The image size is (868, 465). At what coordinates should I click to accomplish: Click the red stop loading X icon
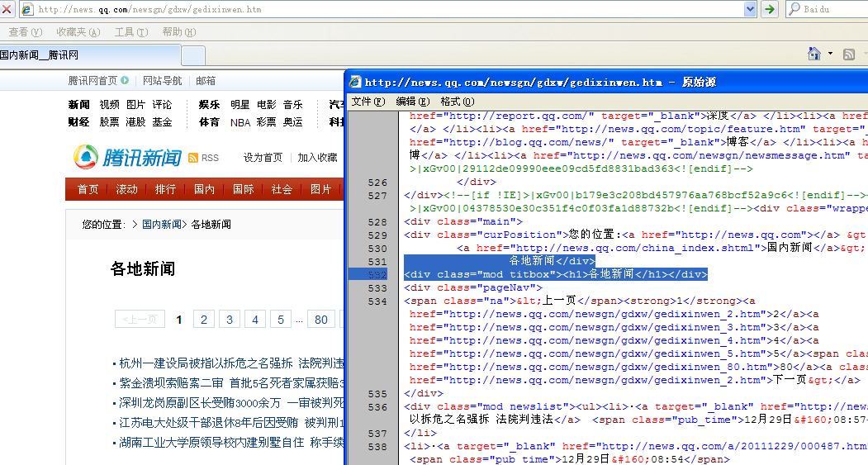[6, 9]
